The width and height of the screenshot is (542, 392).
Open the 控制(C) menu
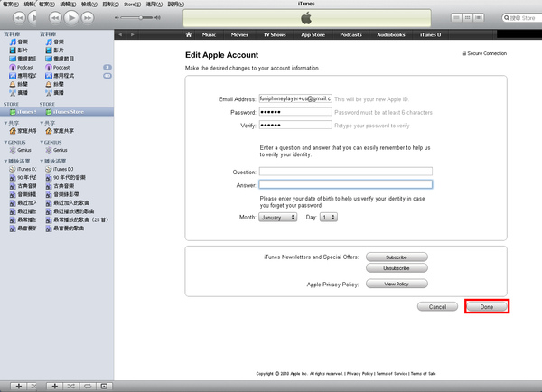(110, 5)
